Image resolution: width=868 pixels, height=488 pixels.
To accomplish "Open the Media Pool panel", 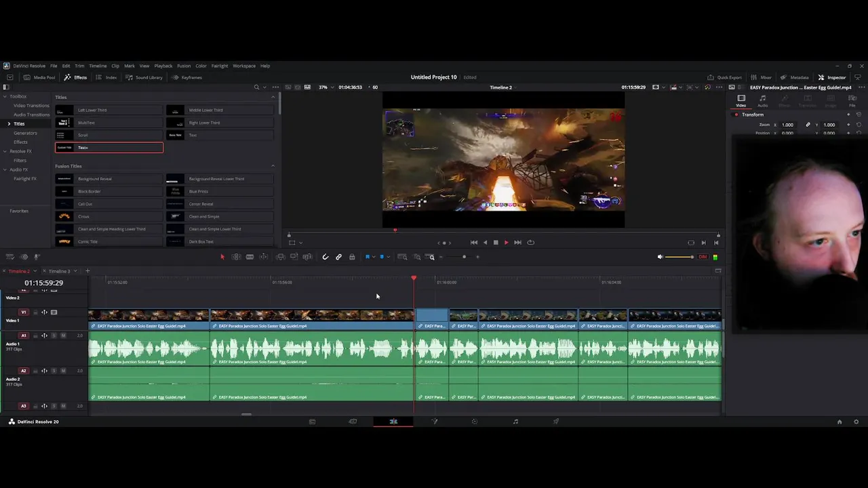I will point(39,77).
